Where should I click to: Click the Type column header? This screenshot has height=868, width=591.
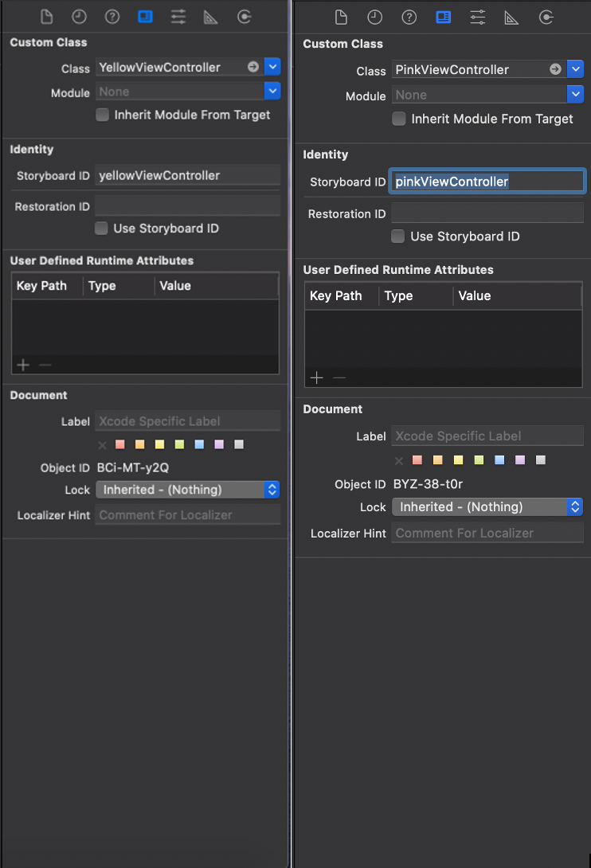click(104, 285)
